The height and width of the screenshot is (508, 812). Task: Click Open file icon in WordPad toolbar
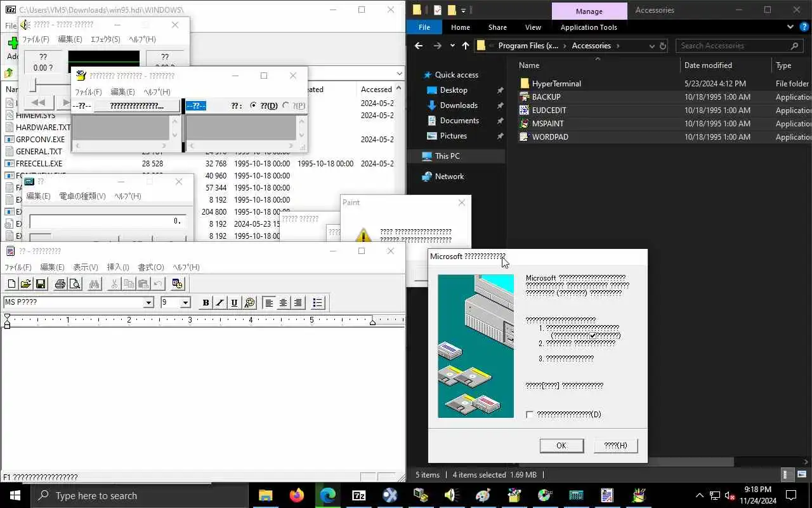(26, 284)
